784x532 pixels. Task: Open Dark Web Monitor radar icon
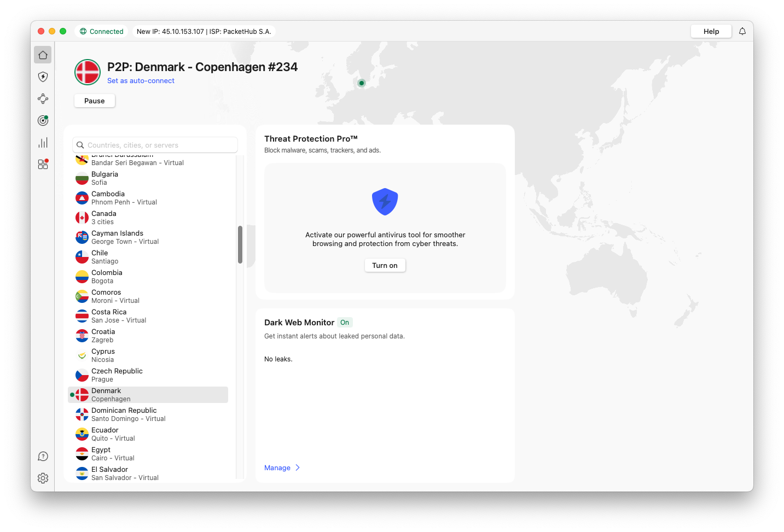43,120
